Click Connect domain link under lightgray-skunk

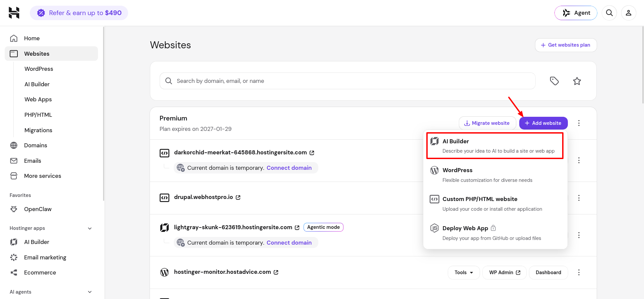pyautogui.click(x=289, y=243)
